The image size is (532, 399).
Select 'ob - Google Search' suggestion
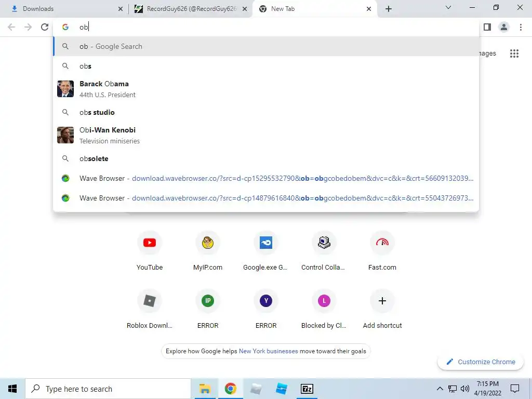pos(266,46)
